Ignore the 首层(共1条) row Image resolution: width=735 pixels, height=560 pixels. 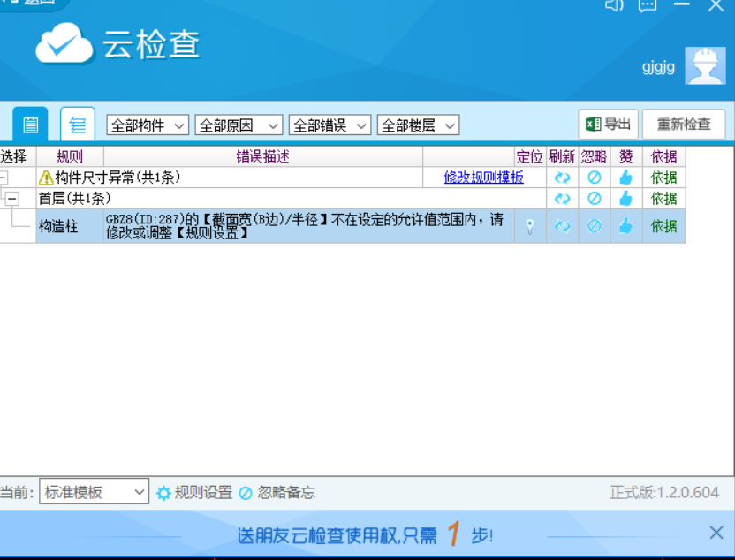tap(595, 199)
